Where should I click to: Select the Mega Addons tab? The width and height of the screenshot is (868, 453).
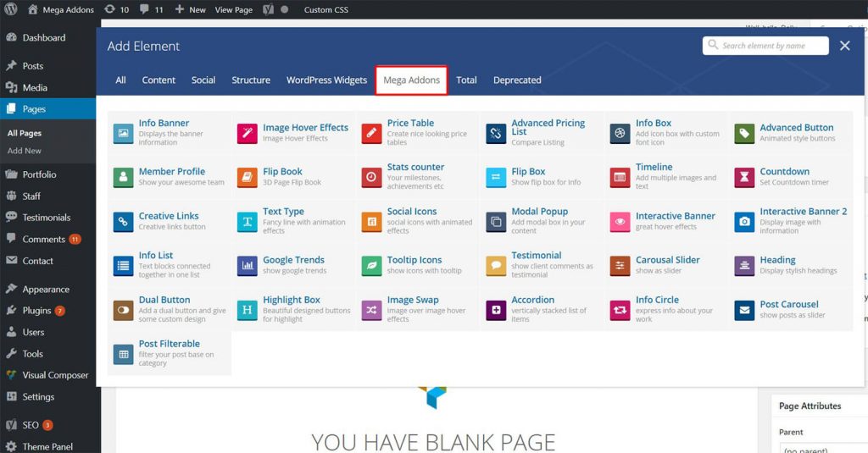tap(411, 80)
